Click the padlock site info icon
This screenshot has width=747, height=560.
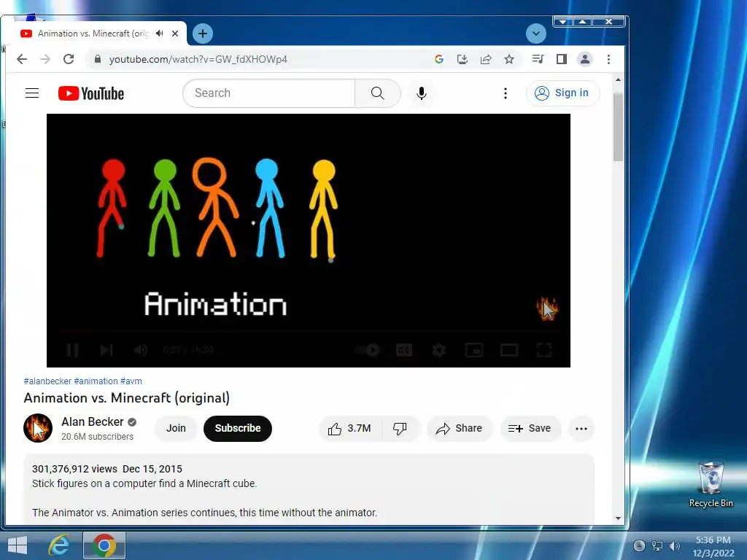pyautogui.click(x=98, y=59)
